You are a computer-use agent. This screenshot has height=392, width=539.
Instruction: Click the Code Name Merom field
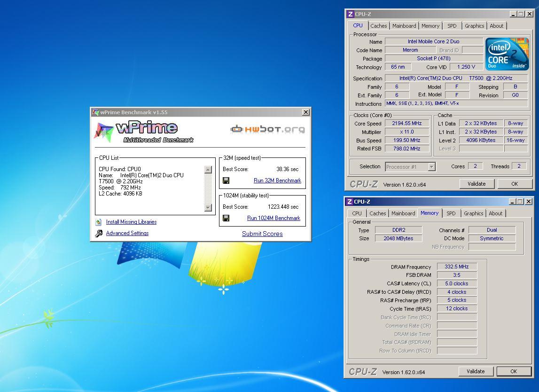[x=410, y=50]
